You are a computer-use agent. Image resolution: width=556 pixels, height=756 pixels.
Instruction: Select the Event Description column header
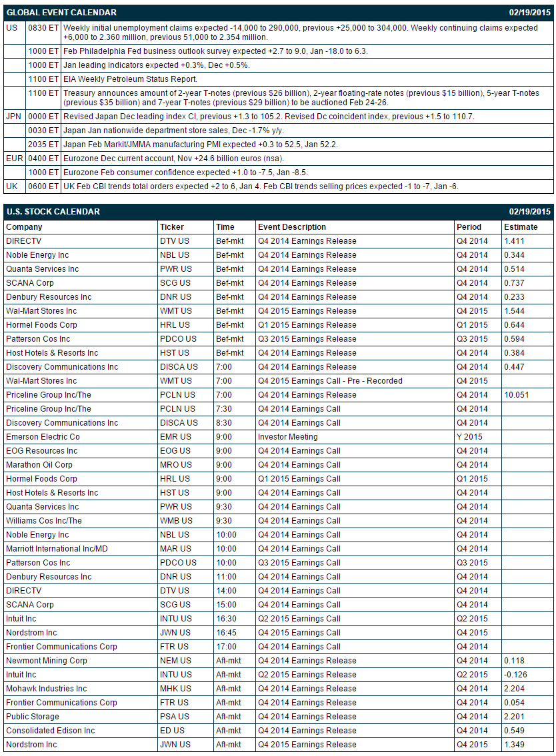tap(292, 227)
